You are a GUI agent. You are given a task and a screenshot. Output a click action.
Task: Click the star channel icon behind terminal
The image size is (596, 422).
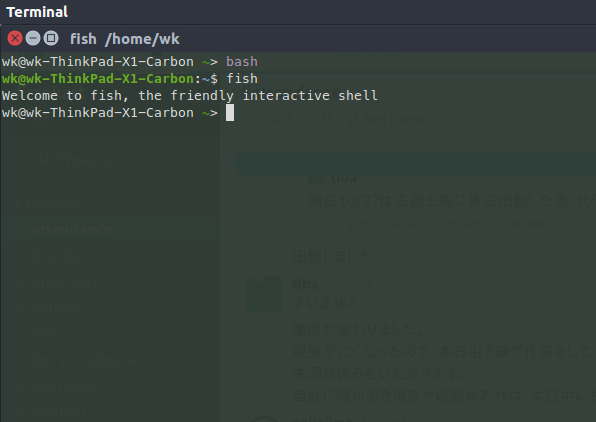[247, 118]
